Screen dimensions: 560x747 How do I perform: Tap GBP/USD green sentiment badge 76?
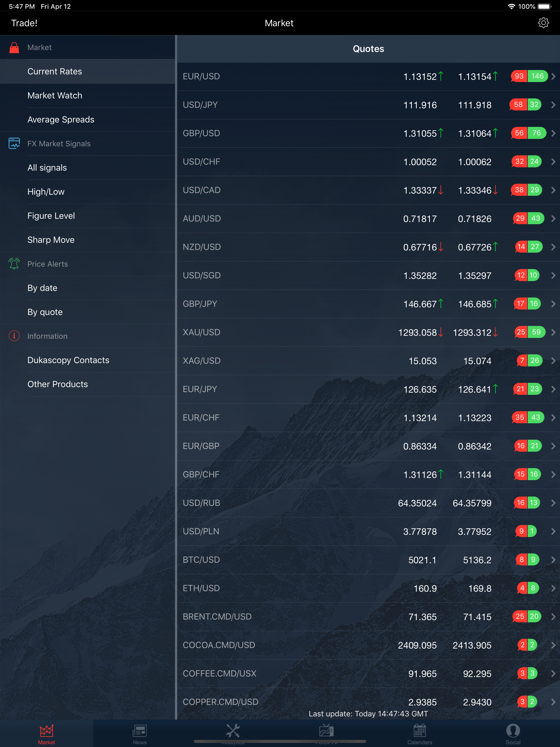point(537,133)
